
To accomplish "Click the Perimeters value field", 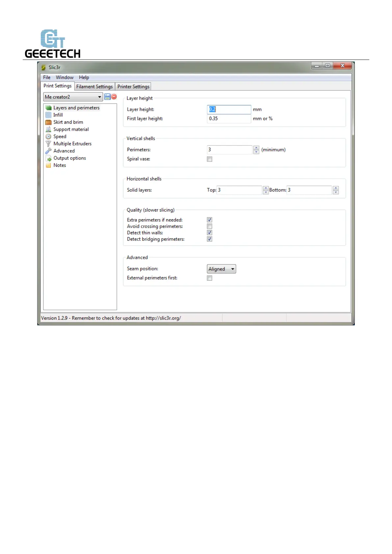I will click(x=230, y=150).
